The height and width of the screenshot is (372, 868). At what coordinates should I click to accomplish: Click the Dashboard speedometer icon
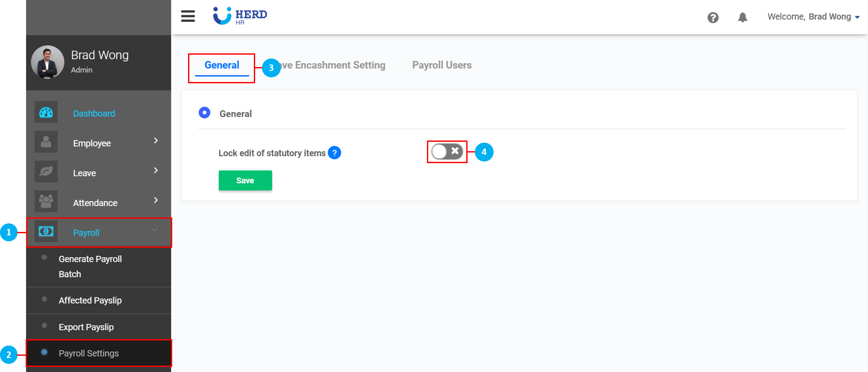(46, 113)
